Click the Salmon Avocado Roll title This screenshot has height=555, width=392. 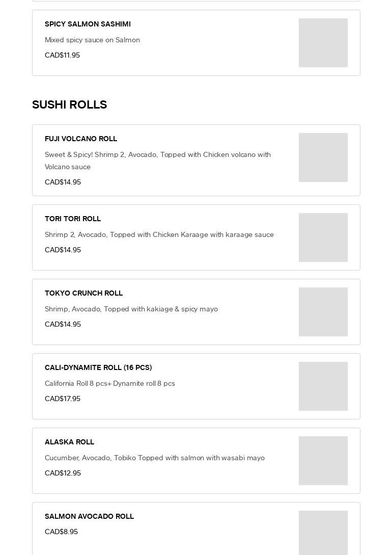(x=89, y=516)
